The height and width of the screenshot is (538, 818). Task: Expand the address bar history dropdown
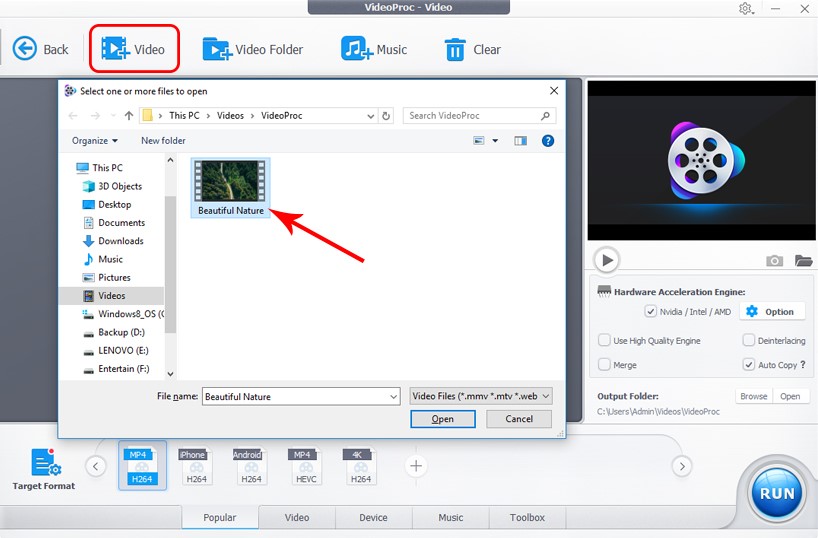coord(370,116)
